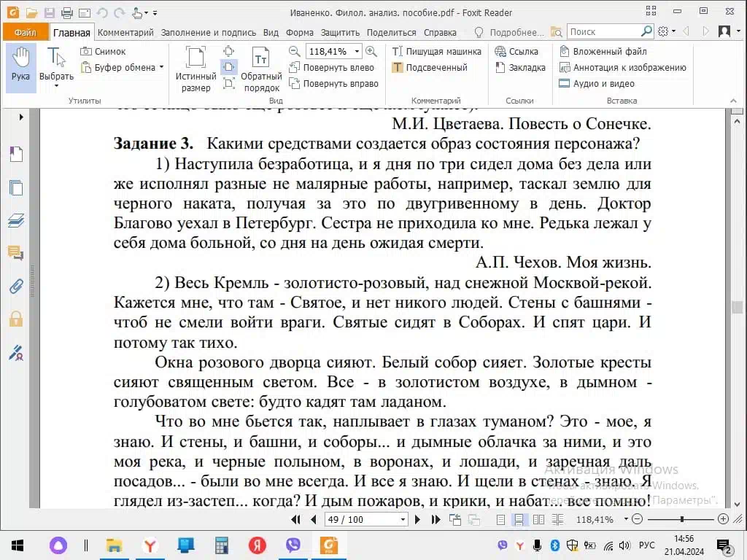This screenshot has width=747, height=560.
Task: Open the Файл menu
Action: point(26,32)
